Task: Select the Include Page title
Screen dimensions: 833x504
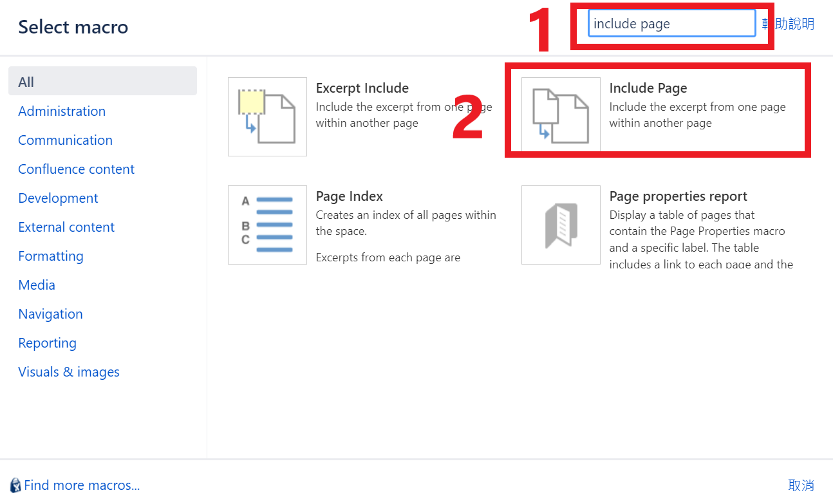Action: pos(648,88)
